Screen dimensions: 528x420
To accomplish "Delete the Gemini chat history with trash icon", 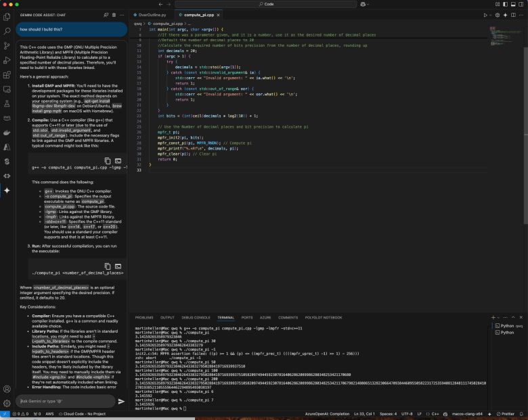I will point(112,14).
